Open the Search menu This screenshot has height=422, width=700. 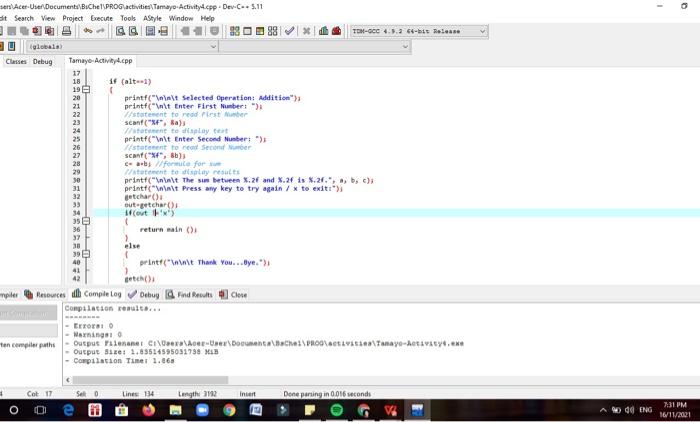[24, 18]
